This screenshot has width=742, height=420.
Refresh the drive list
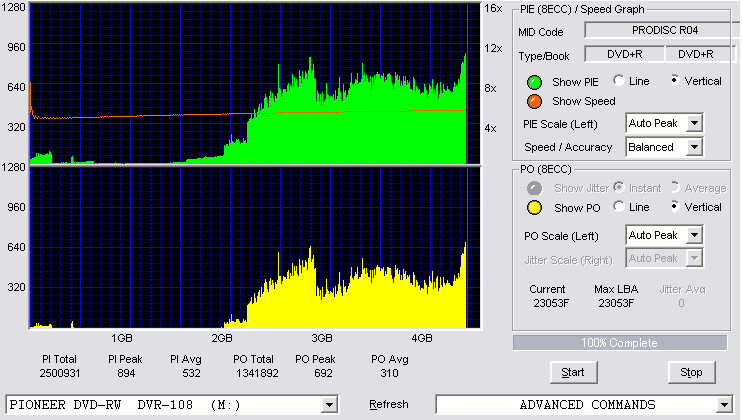click(x=389, y=405)
